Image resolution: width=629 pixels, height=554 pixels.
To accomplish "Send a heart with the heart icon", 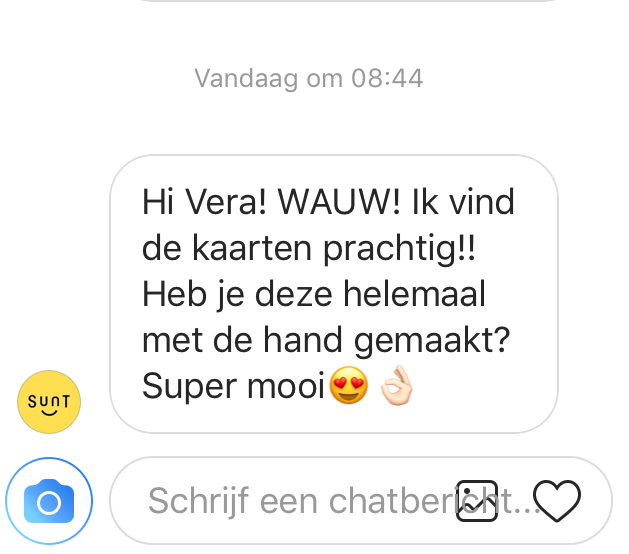I will pyautogui.click(x=556, y=501).
